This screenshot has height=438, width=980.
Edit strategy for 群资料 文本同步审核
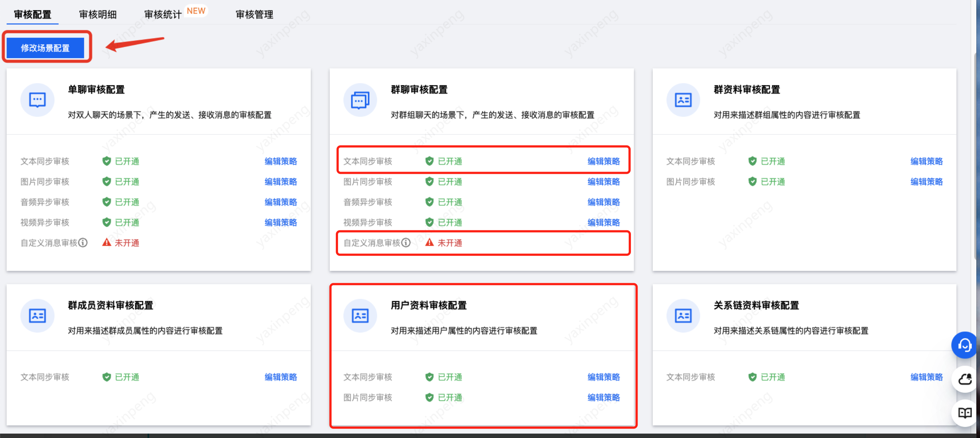[927, 161]
